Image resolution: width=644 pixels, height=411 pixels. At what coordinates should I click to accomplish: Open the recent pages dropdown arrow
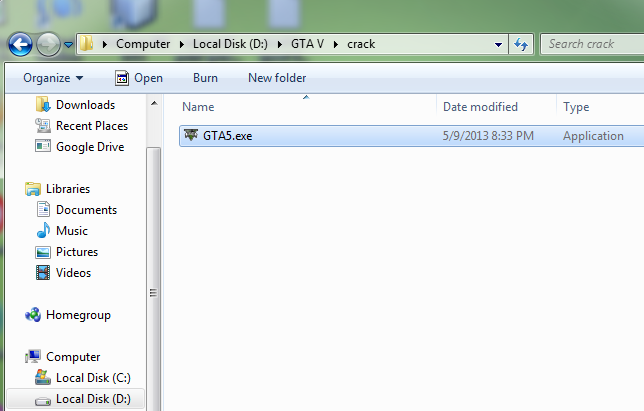pos(69,44)
